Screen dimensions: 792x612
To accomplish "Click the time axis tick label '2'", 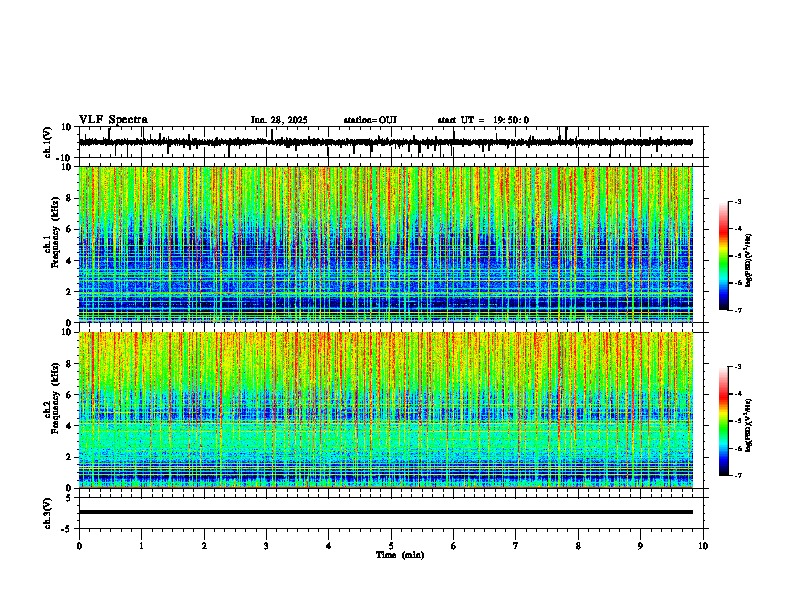I will coord(204,546).
